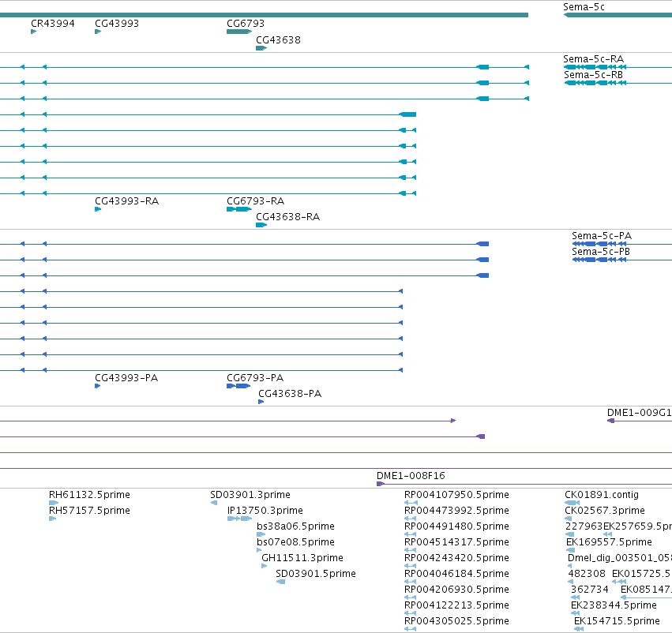Select the CG43638-RA transcript label
This screenshot has height=633, width=672.
[x=288, y=217]
